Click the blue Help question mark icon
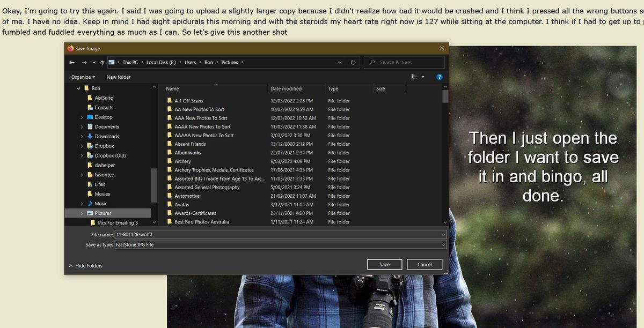Viewport: 644px width, 328px height. (440, 77)
